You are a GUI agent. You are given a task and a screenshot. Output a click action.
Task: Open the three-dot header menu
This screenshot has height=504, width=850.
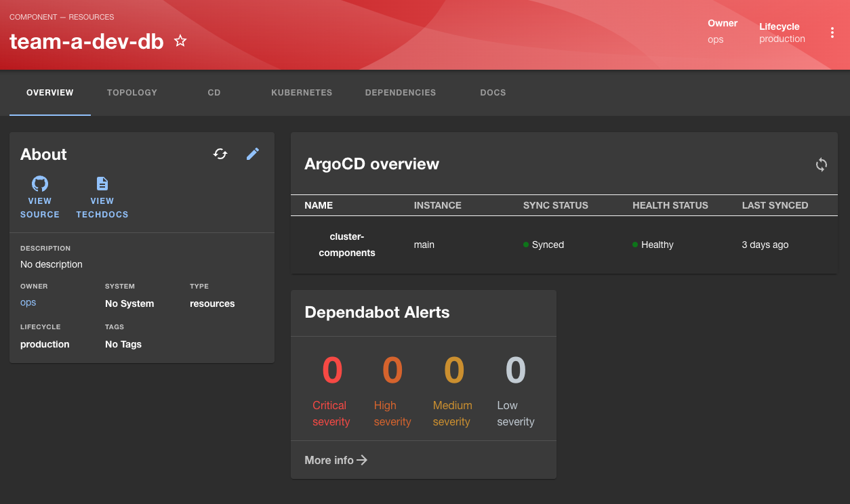832,33
